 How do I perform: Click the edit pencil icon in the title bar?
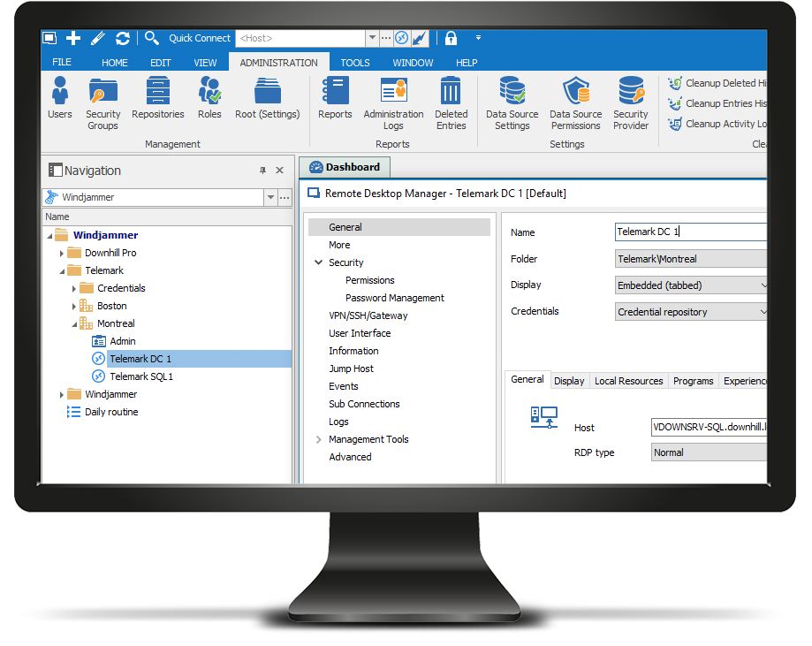pos(98,38)
